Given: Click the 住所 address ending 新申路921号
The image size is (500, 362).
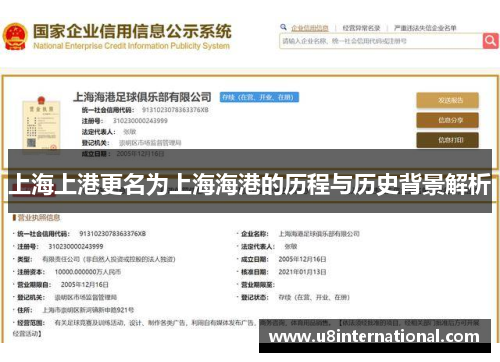Looking at the screenshot, I should point(88,310).
